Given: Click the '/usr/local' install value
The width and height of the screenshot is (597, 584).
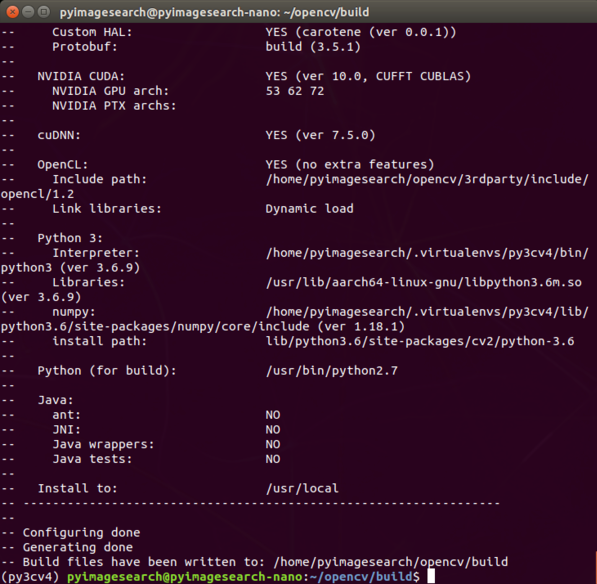Looking at the screenshot, I should pyautogui.click(x=302, y=488).
